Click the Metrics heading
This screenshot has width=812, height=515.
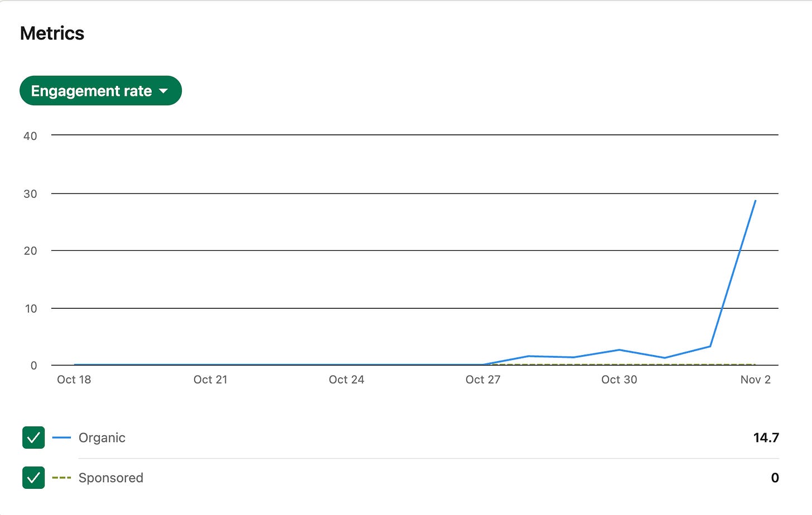(x=52, y=33)
